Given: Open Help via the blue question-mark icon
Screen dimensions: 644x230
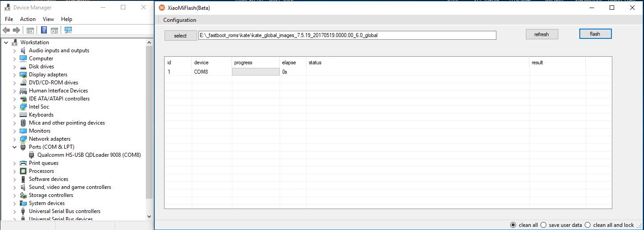Looking at the screenshot, I should 44,30.
